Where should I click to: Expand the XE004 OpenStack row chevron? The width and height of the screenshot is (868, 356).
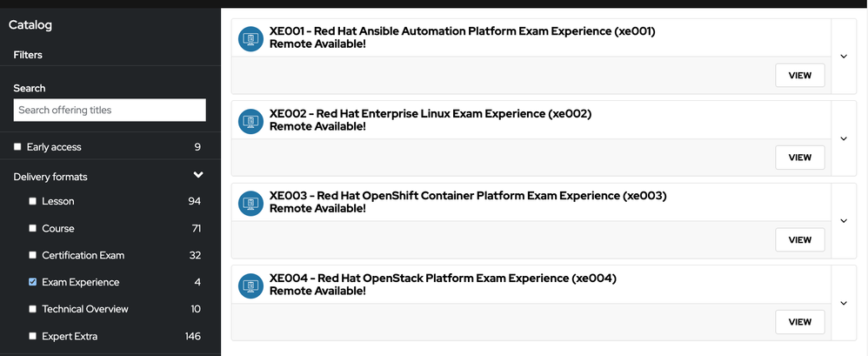(x=844, y=303)
